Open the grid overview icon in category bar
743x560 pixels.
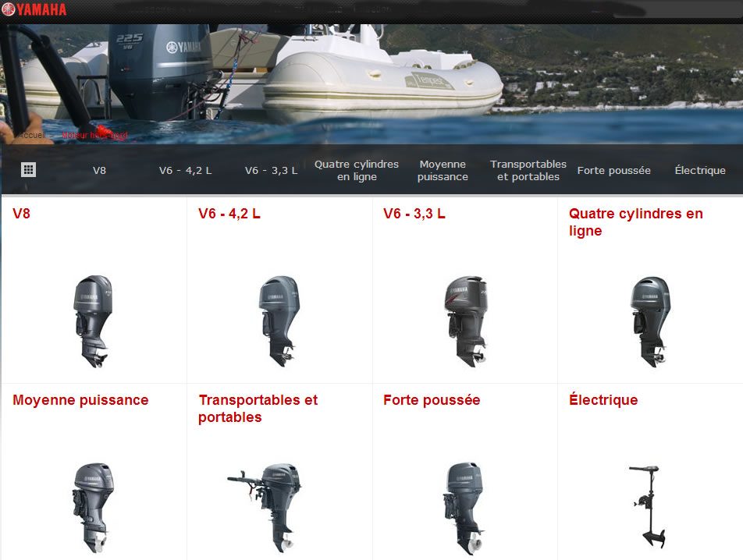point(28,170)
